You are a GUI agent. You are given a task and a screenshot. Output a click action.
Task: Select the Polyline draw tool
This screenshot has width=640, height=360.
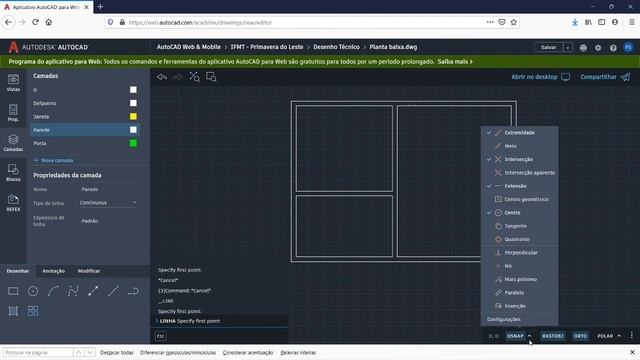73,291
